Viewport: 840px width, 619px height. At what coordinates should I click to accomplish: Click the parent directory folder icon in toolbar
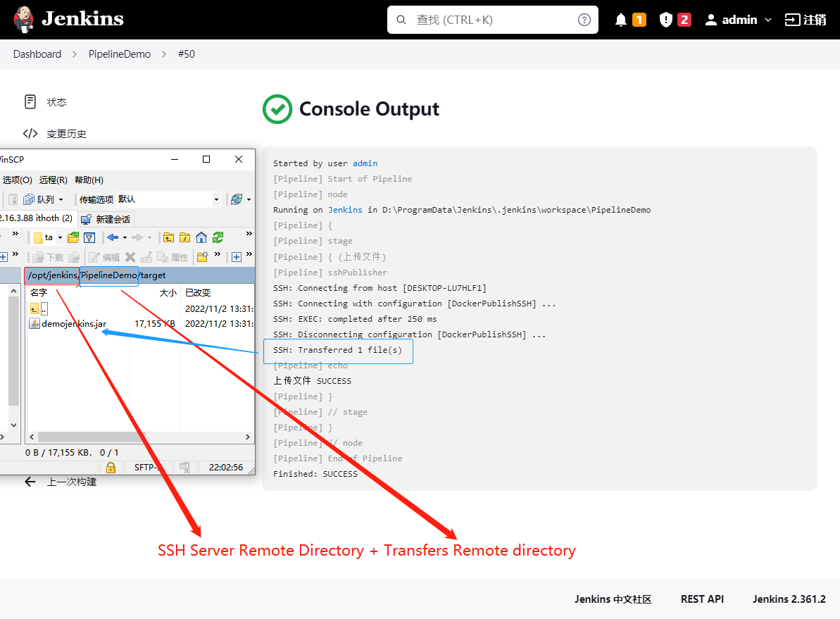click(169, 237)
